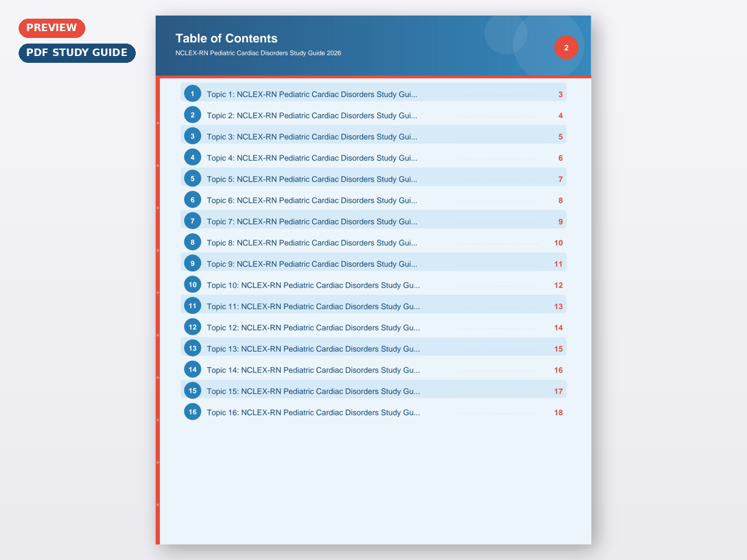This screenshot has width=747, height=560.
Task: Click page number 13 for Topic 11
Action: pos(558,306)
